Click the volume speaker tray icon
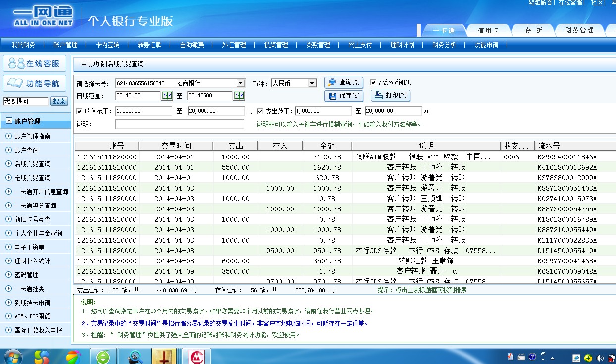The width and height of the screenshot is (616, 364). click(x=600, y=357)
